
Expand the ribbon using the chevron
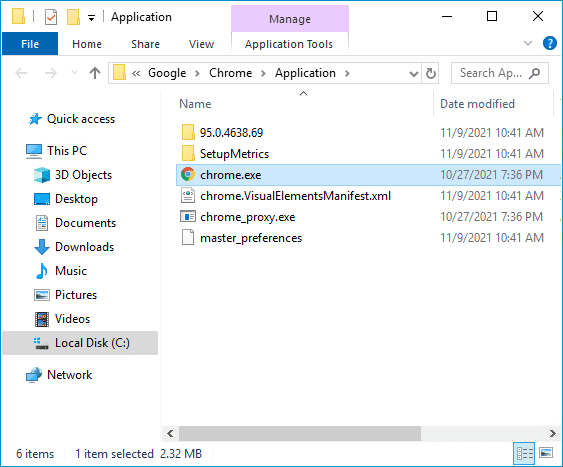pos(527,43)
